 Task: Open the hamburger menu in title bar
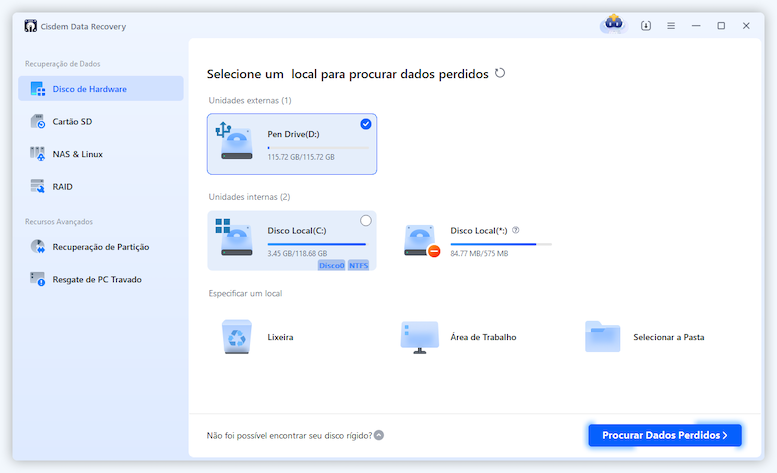click(671, 26)
